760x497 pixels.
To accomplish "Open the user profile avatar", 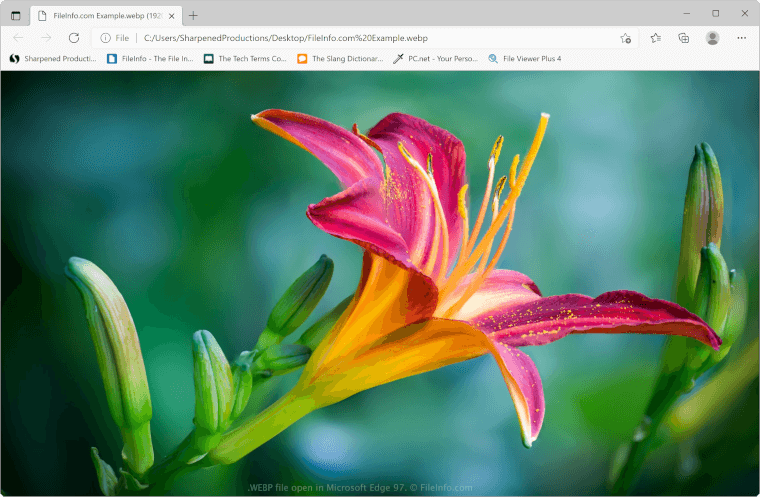I will click(x=712, y=38).
